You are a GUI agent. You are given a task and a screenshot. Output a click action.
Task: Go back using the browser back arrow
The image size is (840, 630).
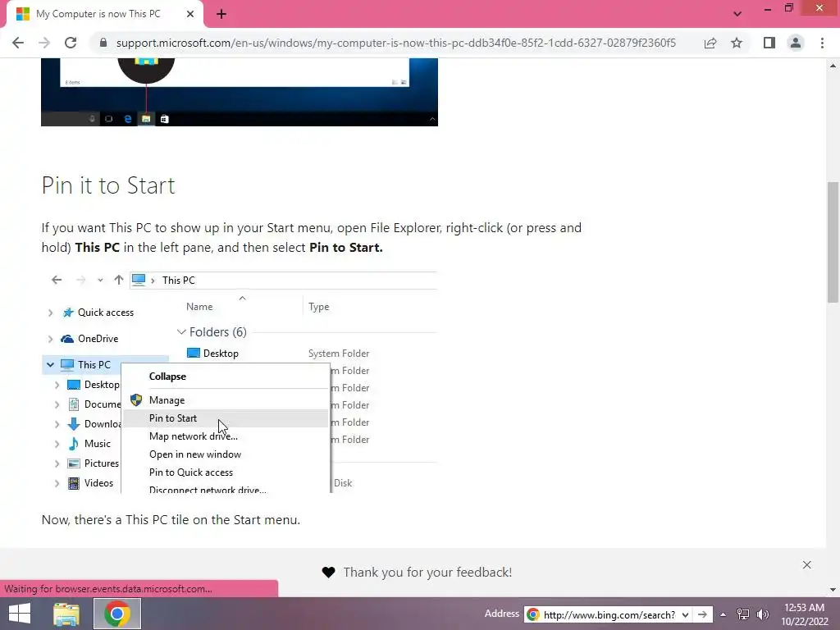coord(18,43)
